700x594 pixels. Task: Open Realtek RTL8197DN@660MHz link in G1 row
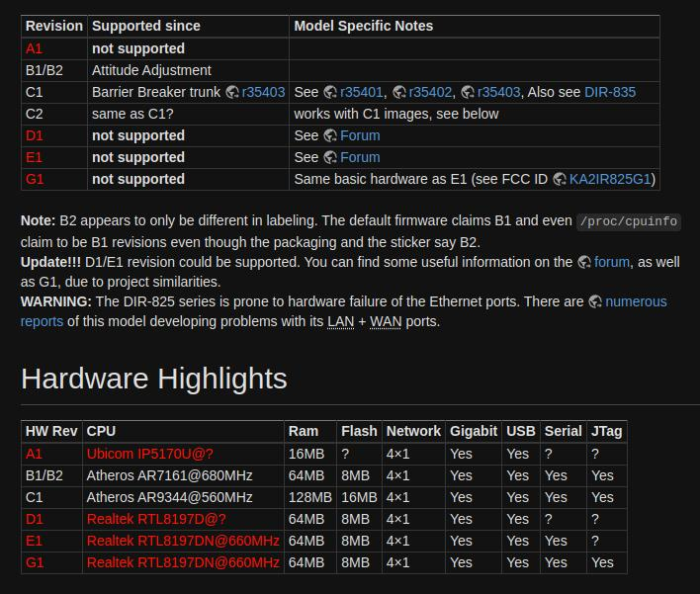(183, 562)
